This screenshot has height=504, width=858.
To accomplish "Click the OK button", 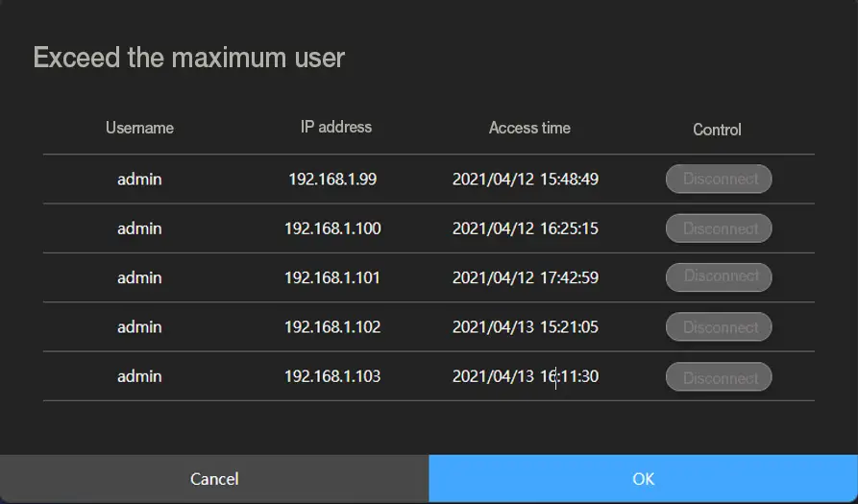I will pos(643,478).
